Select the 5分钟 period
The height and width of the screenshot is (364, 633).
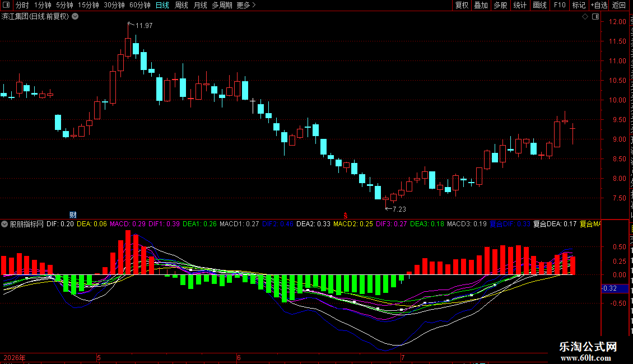pyautogui.click(x=64, y=5)
